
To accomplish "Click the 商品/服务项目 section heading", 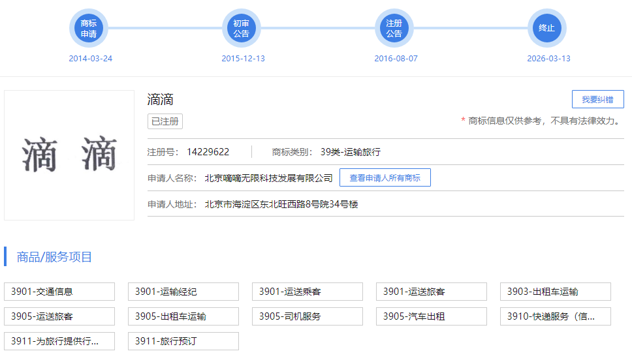I will tap(54, 257).
